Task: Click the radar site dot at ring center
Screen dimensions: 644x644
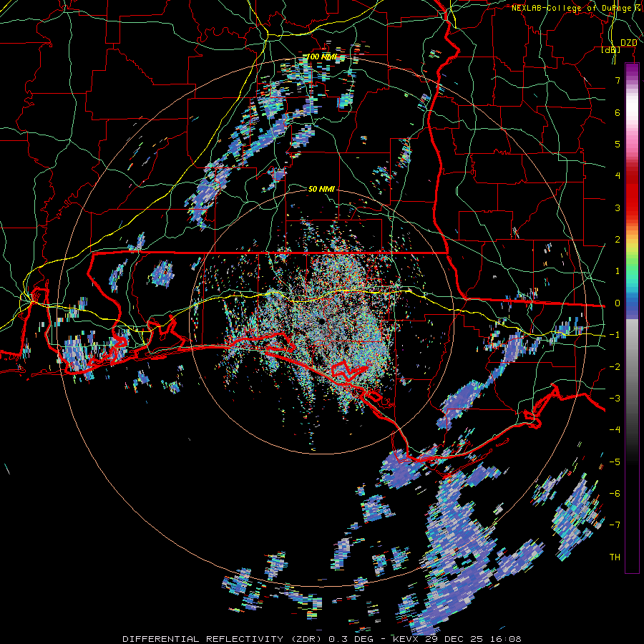Action: click(x=321, y=321)
